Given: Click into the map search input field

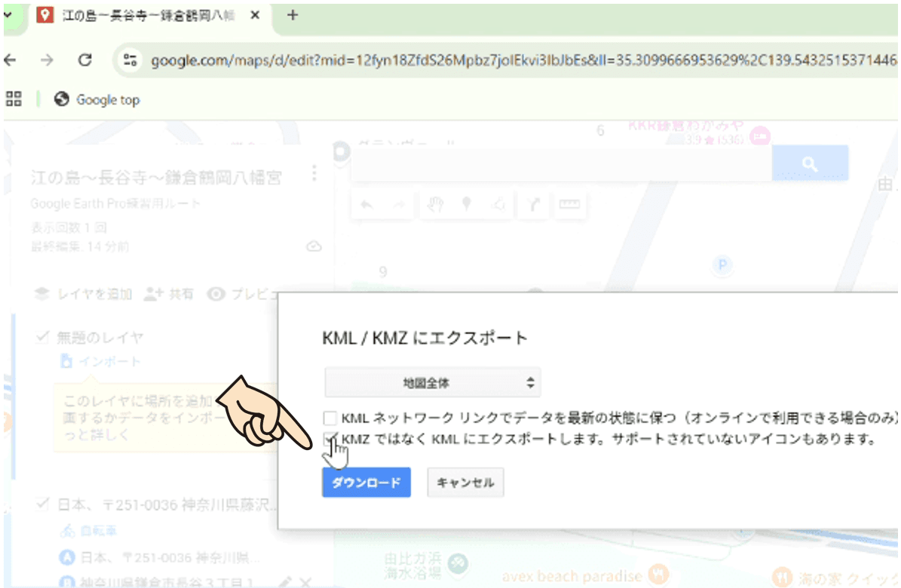Looking at the screenshot, I should [562, 164].
